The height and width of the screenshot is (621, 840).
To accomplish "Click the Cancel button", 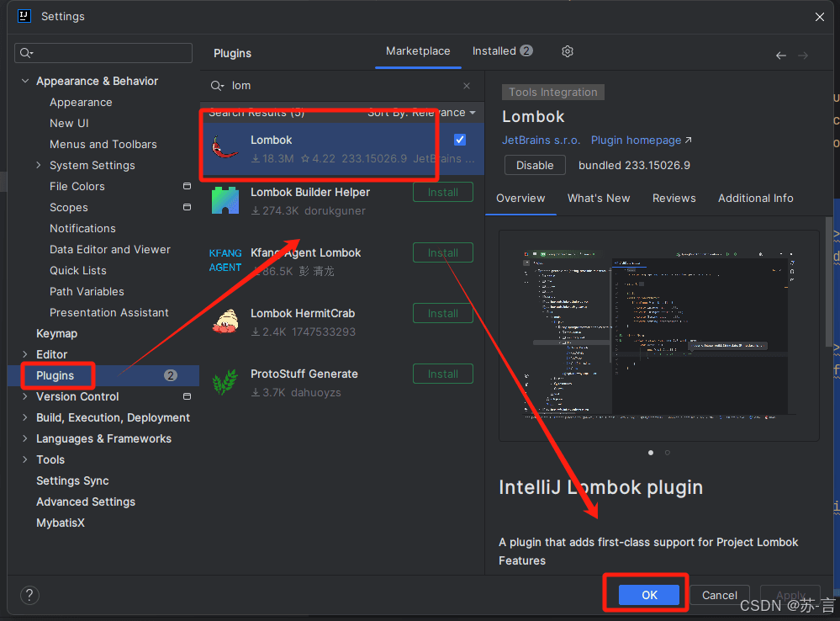I will click(x=719, y=595).
